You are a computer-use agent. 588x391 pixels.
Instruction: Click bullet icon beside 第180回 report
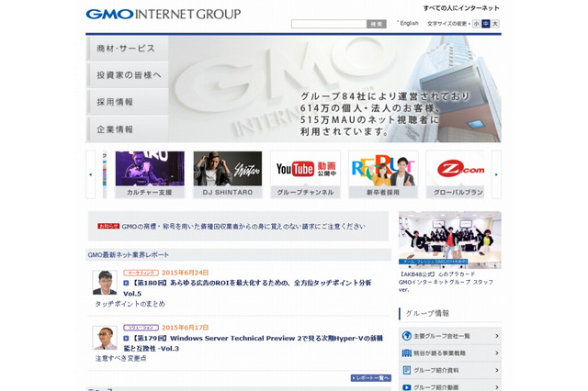pos(126,283)
